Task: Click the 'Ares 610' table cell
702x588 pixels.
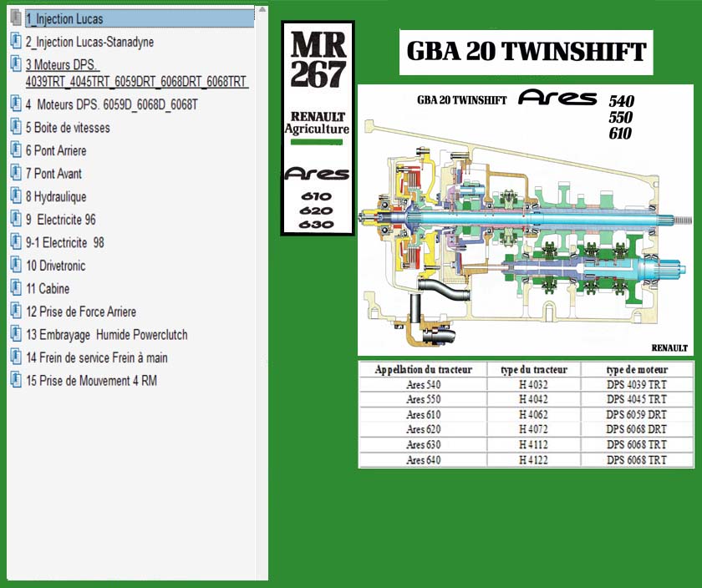Action: click(x=423, y=415)
